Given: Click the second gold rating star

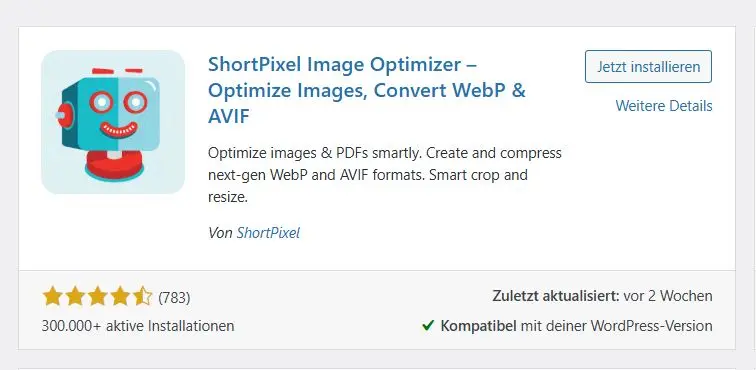Looking at the screenshot, I should 75,297.
